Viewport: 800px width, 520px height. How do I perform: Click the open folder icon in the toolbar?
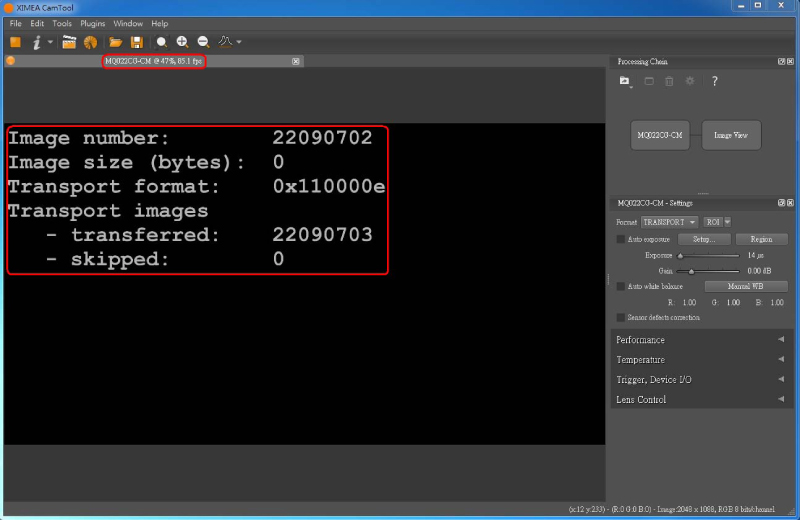(x=116, y=42)
